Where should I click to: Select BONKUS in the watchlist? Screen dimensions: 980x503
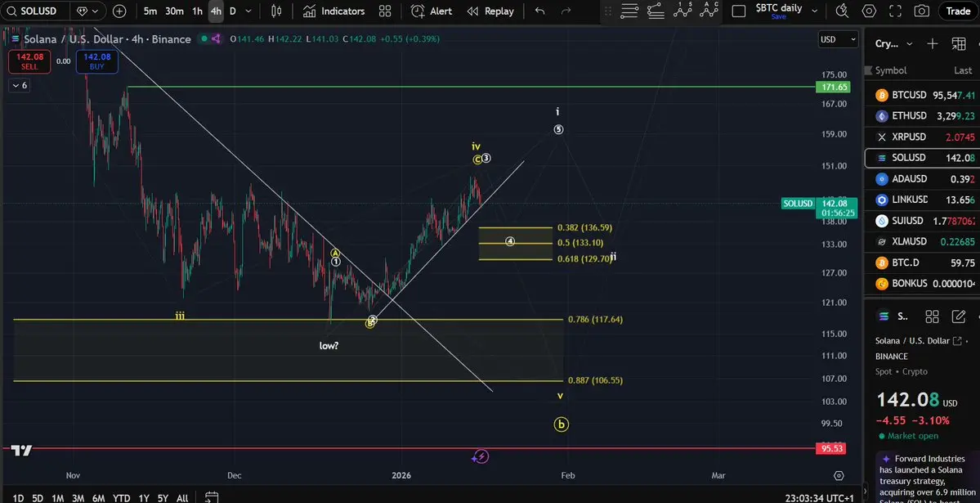pos(922,284)
